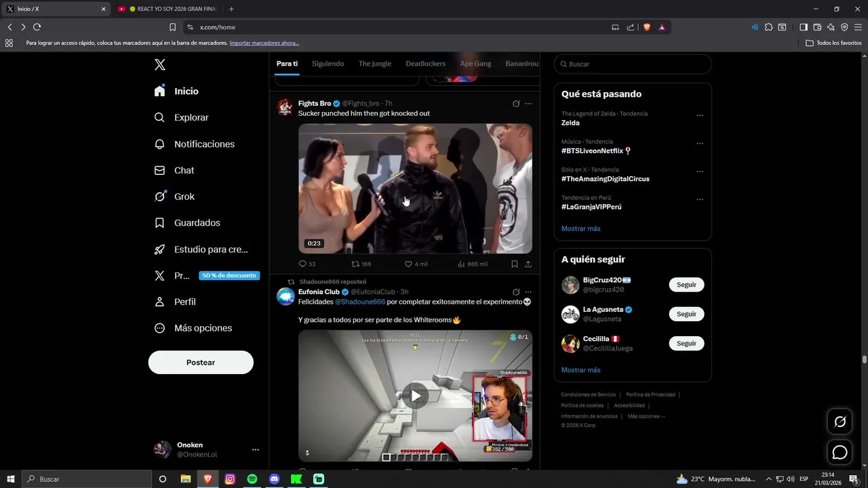Open Más opciones footer dropdown
Screen dimensions: 868x488
click(x=646, y=416)
